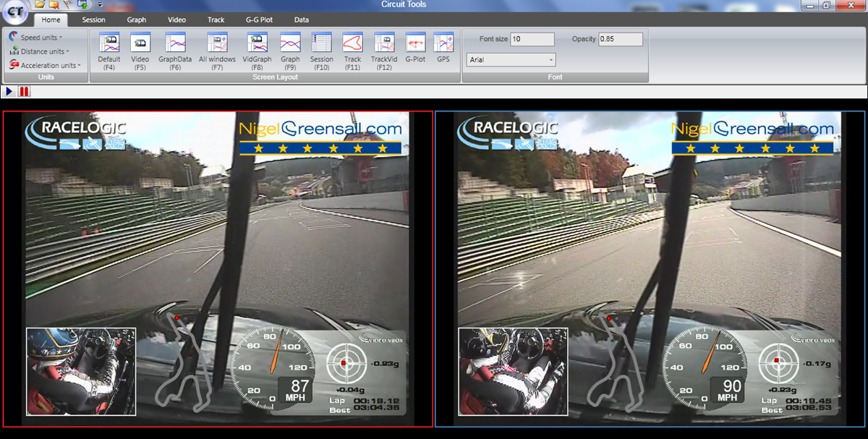
Task: Select the Default (F4) screen layout
Action: click(x=109, y=43)
